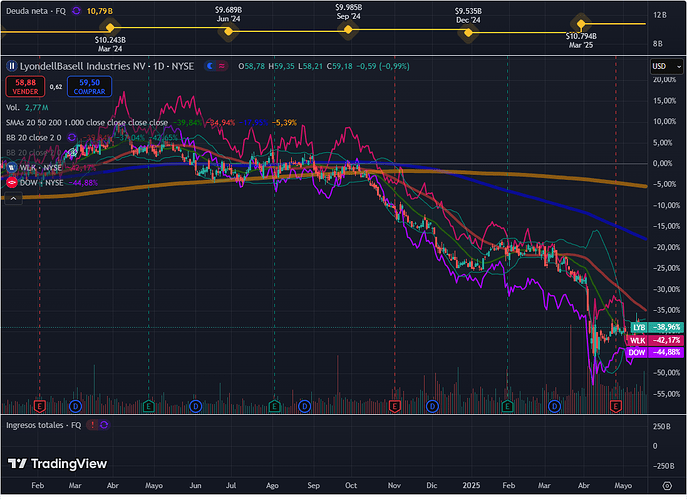Click the Deuda neta · FQ indicator label
The width and height of the screenshot is (687, 500).
[x=36, y=11]
